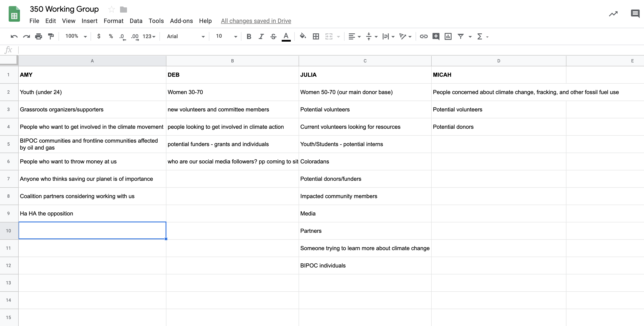644x326 pixels.
Task: Toggle italic formatting
Action: (261, 36)
